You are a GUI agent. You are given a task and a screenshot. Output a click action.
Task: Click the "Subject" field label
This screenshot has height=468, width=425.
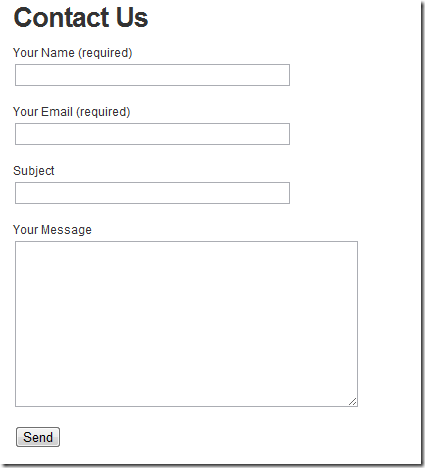(x=34, y=171)
